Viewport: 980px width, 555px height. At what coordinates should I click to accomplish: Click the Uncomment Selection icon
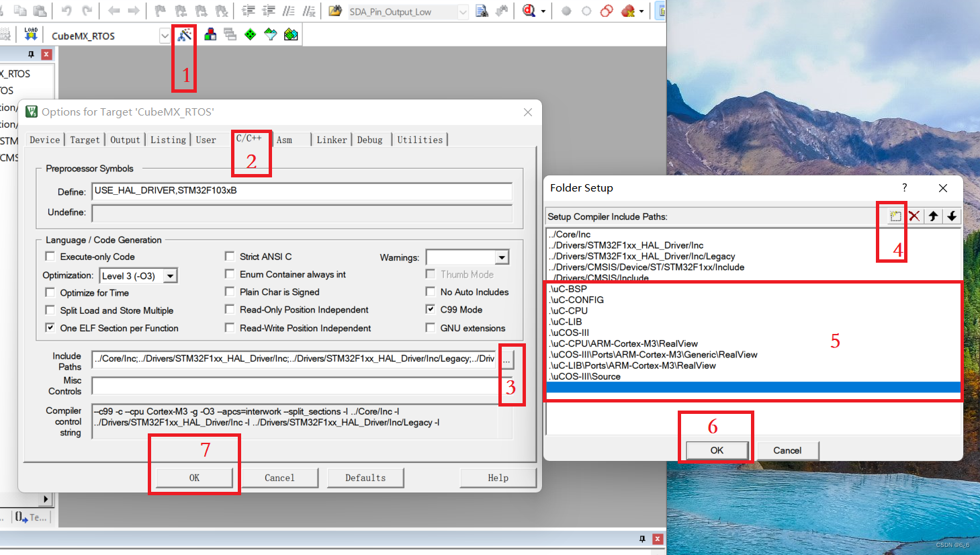[x=309, y=11]
